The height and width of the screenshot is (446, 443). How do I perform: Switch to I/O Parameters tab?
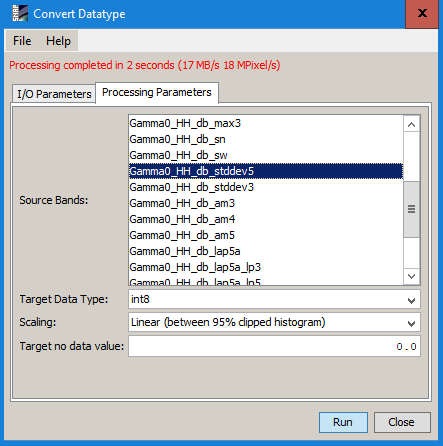pos(54,94)
